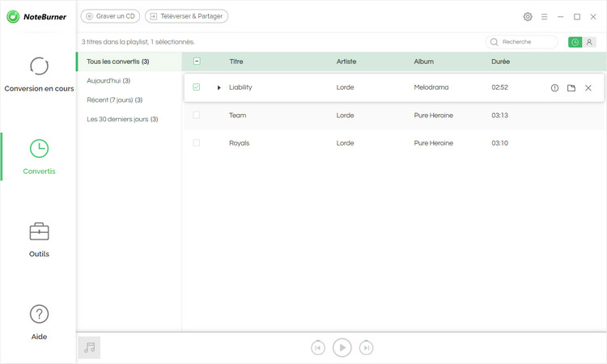607x364 pixels.
Task: Open the Convertis clock section
Action: [x=39, y=157]
